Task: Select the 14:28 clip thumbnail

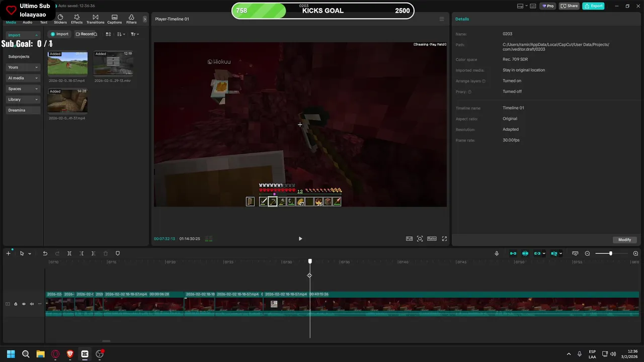Action: pos(67,101)
